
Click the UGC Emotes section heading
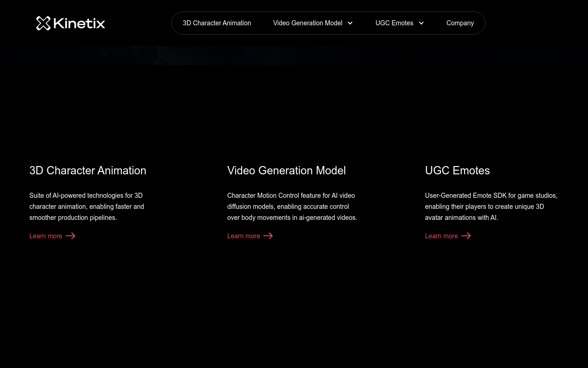457,171
